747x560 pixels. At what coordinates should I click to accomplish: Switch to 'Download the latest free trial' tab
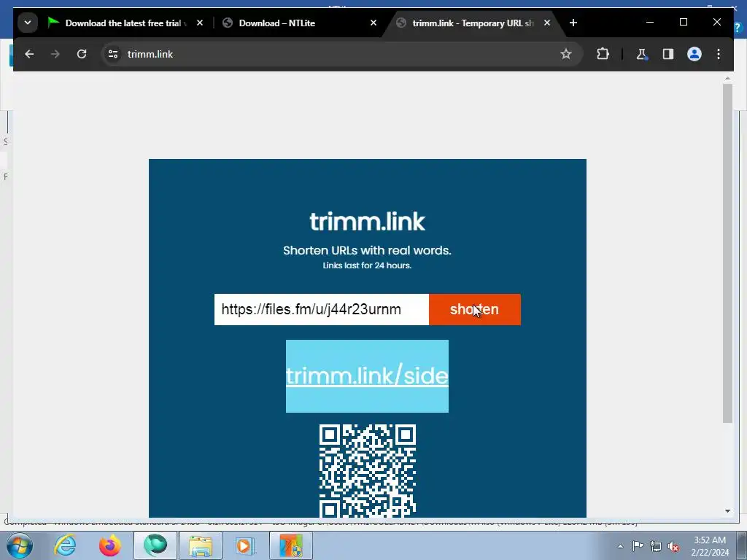pyautogui.click(x=125, y=23)
